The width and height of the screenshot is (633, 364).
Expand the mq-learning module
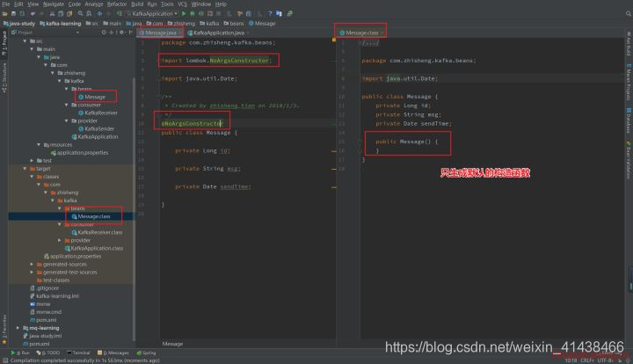pos(18,328)
